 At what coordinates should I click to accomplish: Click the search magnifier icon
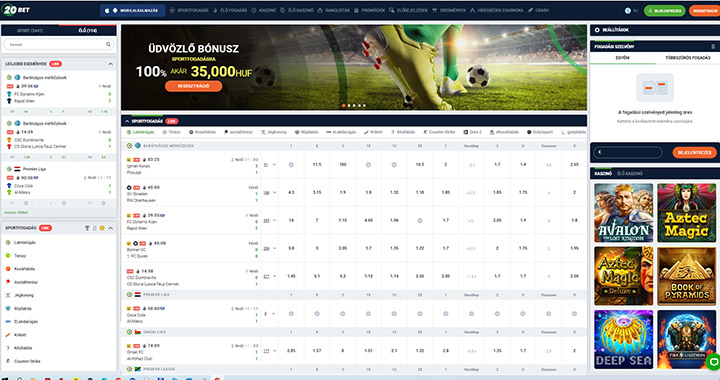coord(109,45)
